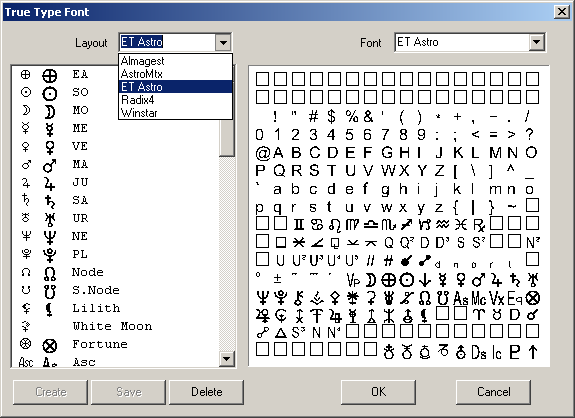The height and width of the screenshot is (418, 575).
Task: Click the Scorpio glyph in the character grid
Action: (x=388, y=225)
